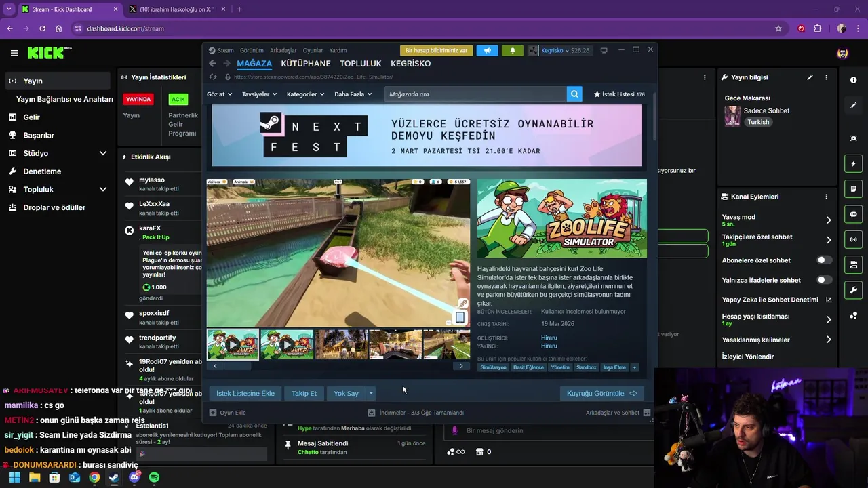Screen dimensions: 868x488
Task: Expand Yasaklanmış kelimeler settings
Action: pos(829,340)
